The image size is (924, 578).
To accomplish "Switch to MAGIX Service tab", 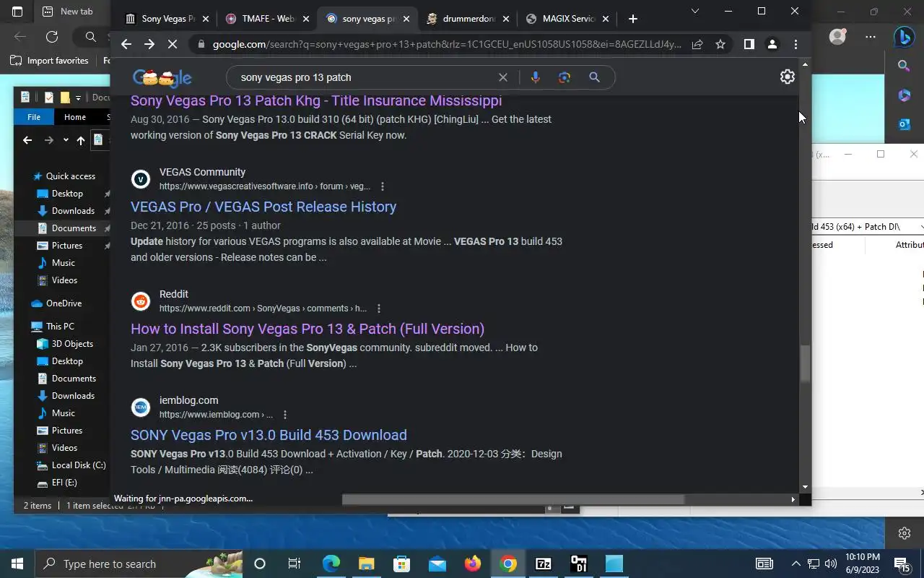I will tap(568, 19).
